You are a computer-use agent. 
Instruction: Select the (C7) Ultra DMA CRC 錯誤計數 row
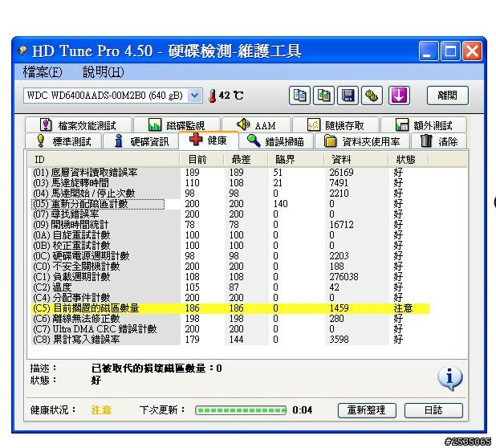pos(230,329)
